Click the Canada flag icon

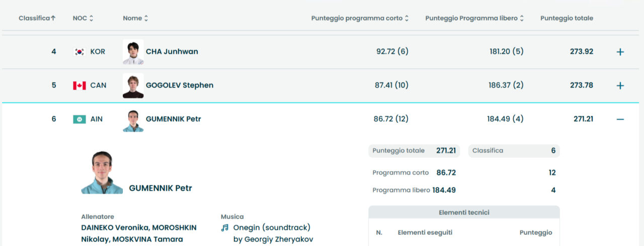pyautogui.click(x=79, y=86)
